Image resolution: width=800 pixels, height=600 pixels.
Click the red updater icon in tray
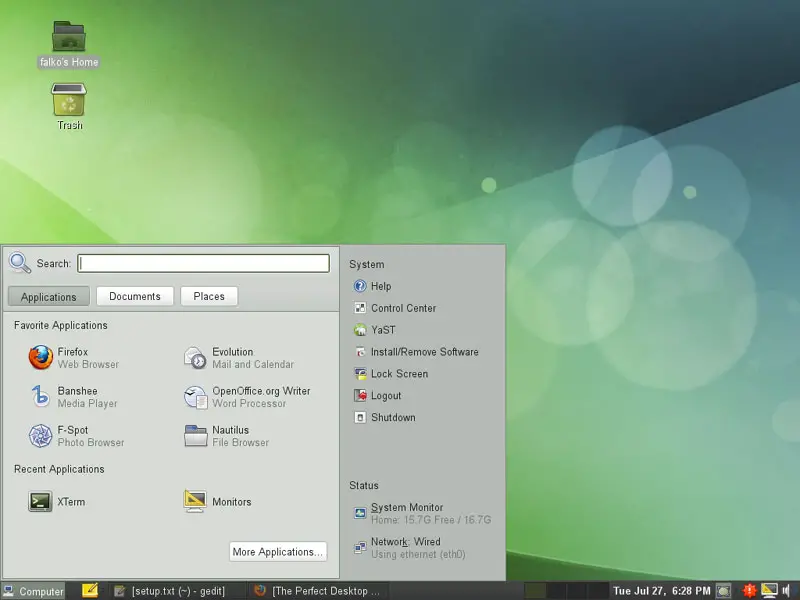coord(749,591)
